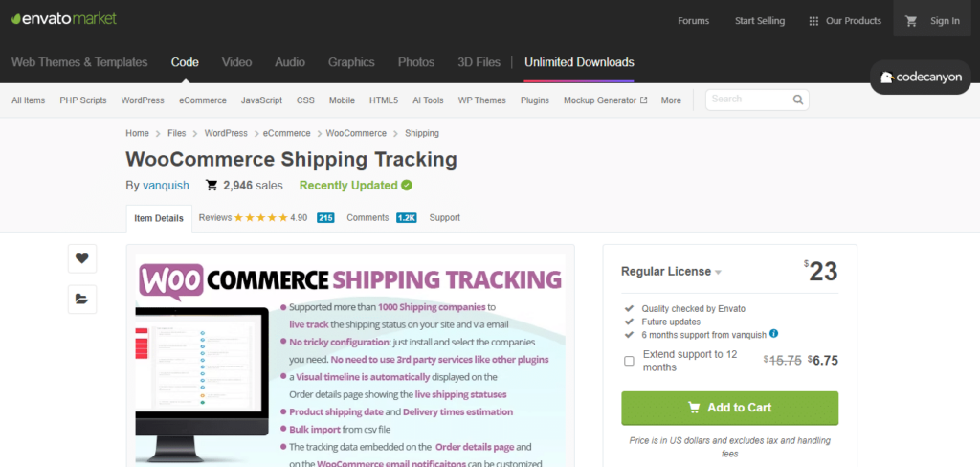Open Plugins subcategory
The image size is (980, 467).
coord(535,100)
